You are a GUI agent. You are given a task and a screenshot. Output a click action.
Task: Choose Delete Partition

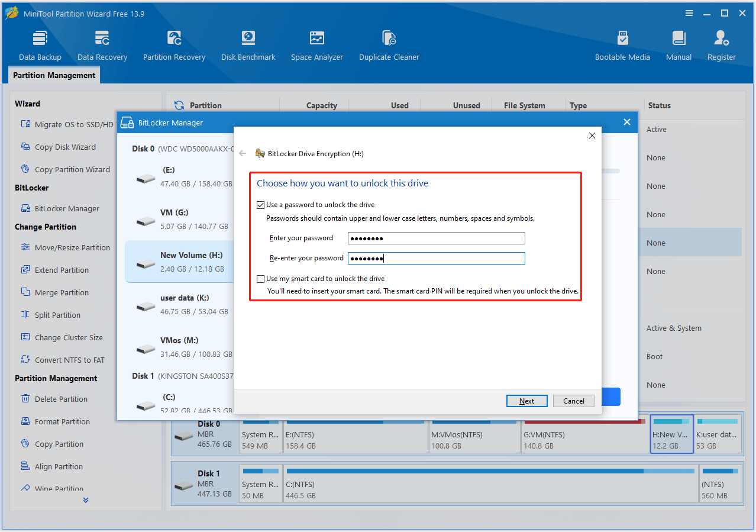pyautogui.click(x=54, y=399)
